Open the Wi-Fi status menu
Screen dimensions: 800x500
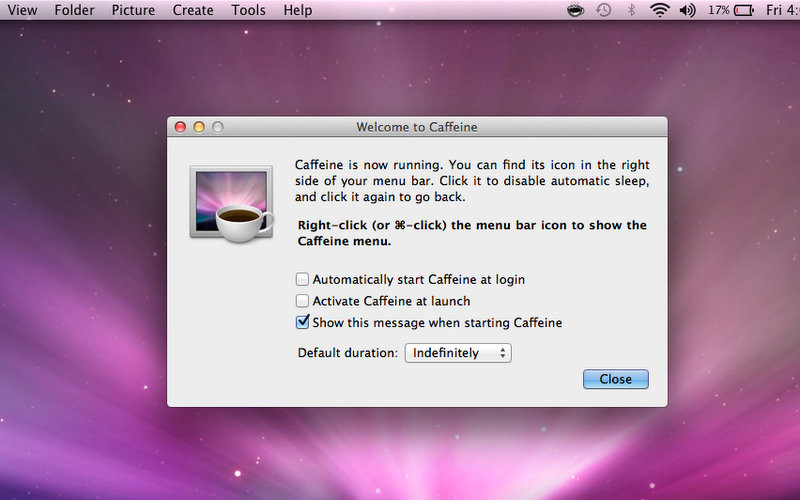[x=660, y=10]
